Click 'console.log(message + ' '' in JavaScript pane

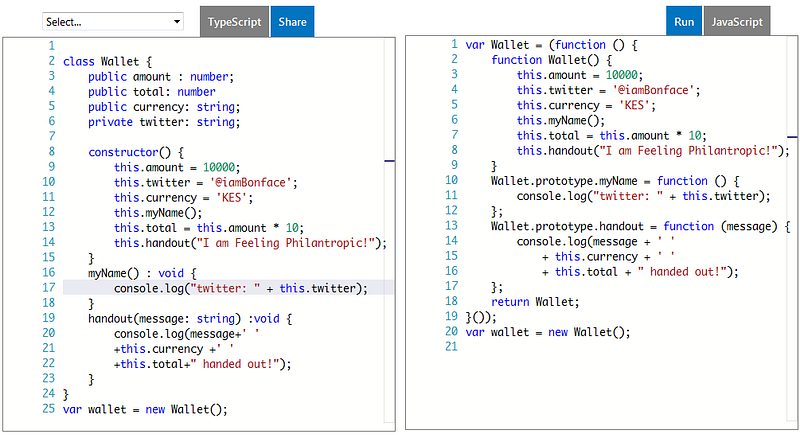pos(595,242)
